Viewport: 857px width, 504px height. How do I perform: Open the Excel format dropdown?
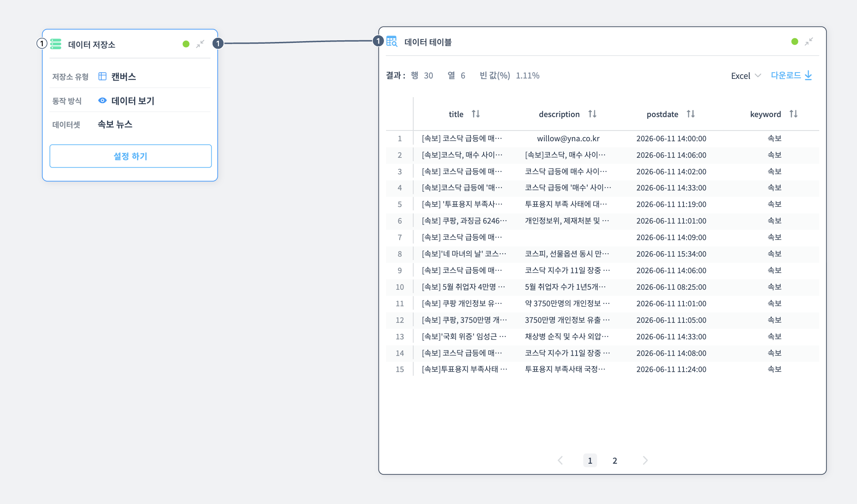(746, 76)
